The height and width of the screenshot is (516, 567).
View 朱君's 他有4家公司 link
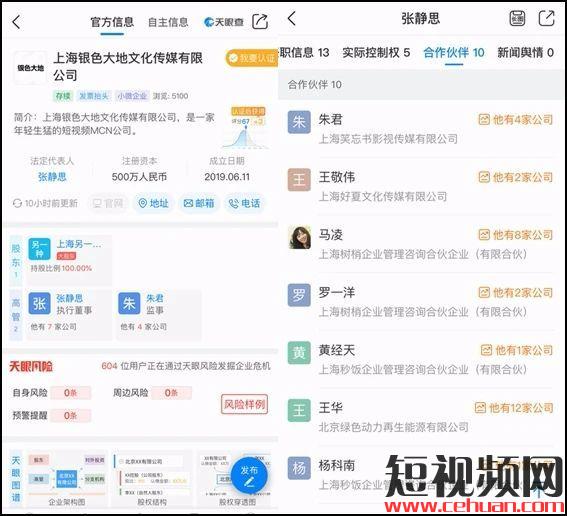(516, 119)
